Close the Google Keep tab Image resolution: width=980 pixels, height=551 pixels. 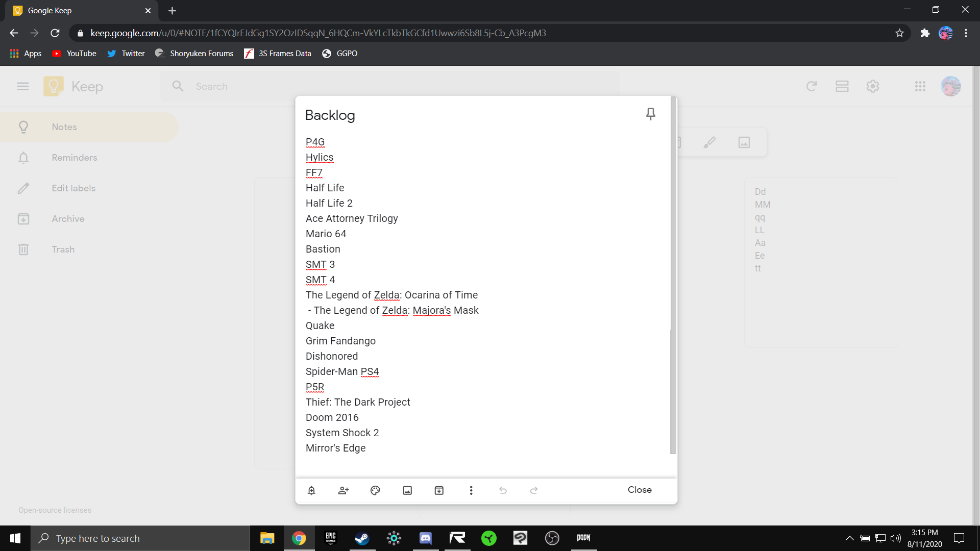point(148,11)
